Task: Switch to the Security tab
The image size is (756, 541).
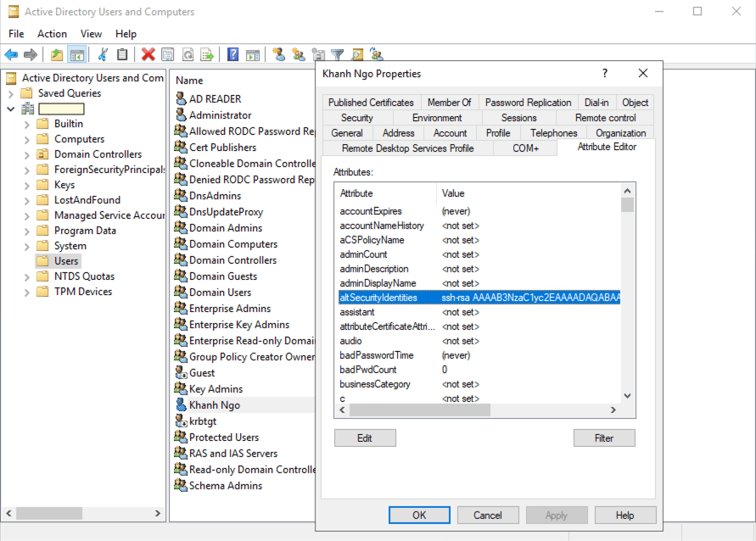Action: pos(357,118)
